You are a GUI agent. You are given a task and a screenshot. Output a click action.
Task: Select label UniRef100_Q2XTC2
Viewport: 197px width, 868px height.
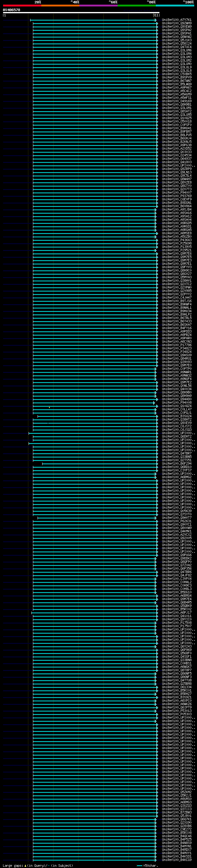click(x=176, y=284)
